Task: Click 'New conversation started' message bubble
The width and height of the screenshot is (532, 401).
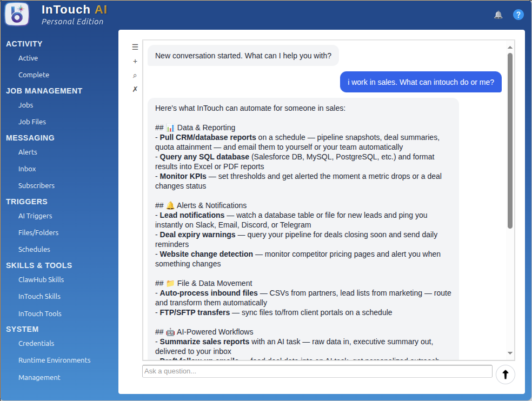Action: tap(243, 56)
